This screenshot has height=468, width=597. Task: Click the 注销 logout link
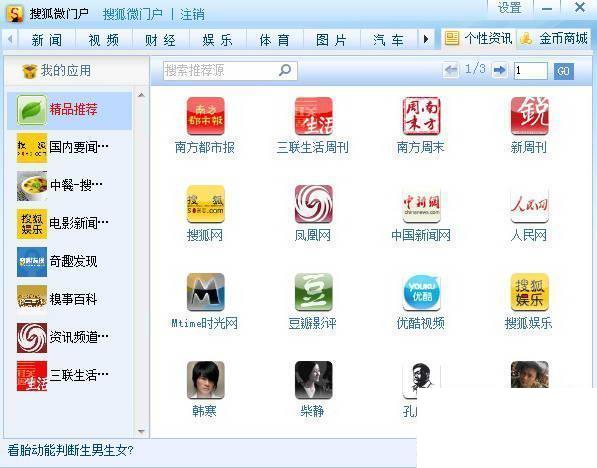point(192,15)
